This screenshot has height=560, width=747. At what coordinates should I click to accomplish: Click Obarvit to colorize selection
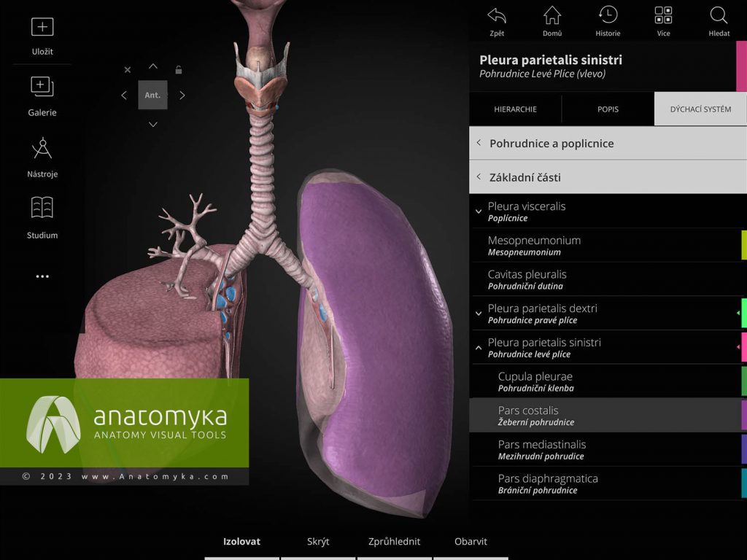click(471, 542)
